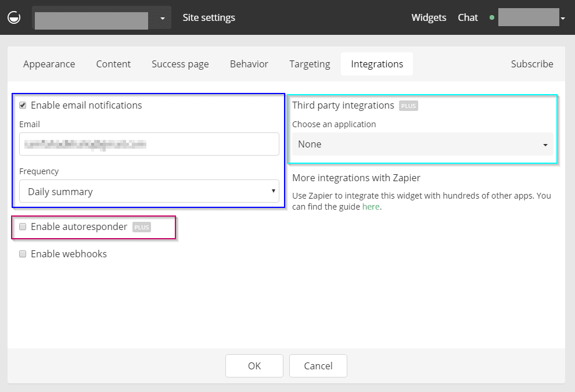Click the PLUS badge next to Enable autoresponder
Image resolution: width=575 pixels, height=392 pixels.
pyautogui.click(x=141, y=227)
